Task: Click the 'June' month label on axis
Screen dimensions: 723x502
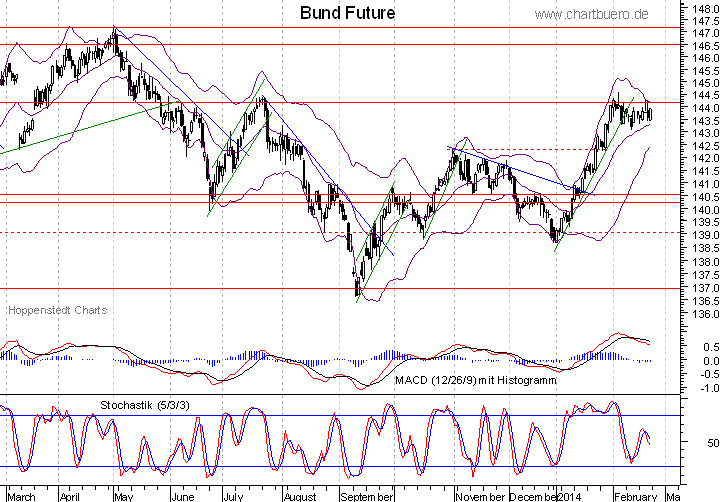Action: (183, 497)
